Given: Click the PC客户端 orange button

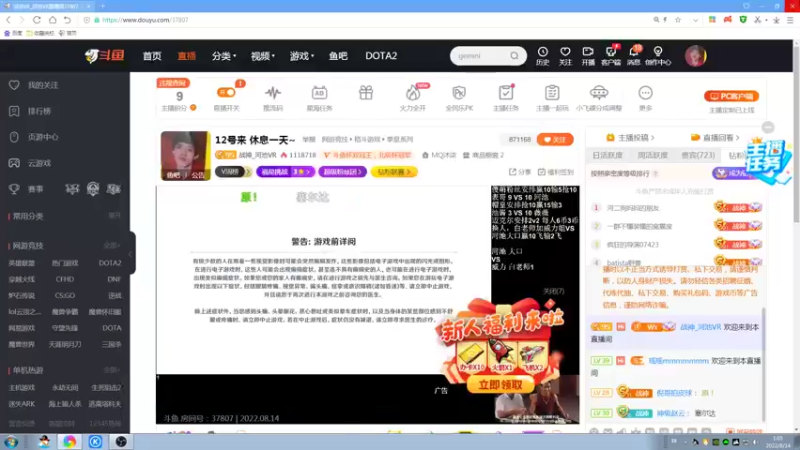Looking at the screenshot, I should (x=731, y=96).
